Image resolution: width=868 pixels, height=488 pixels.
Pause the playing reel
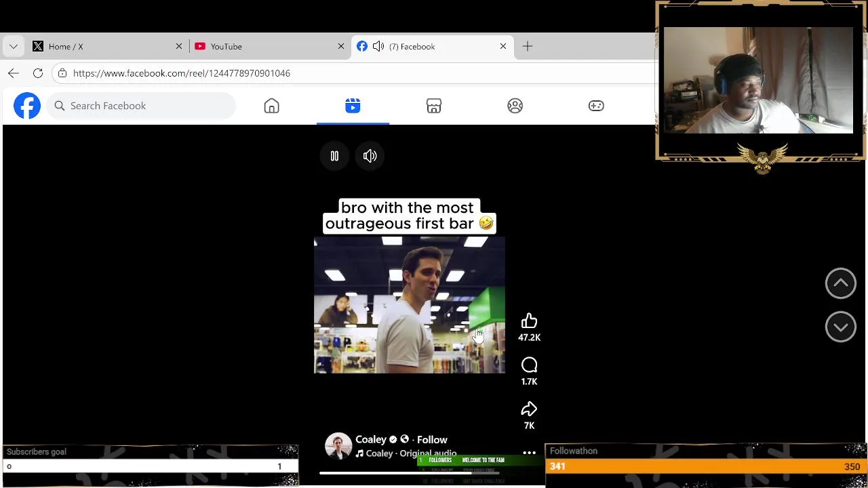[x=334, y=156]
